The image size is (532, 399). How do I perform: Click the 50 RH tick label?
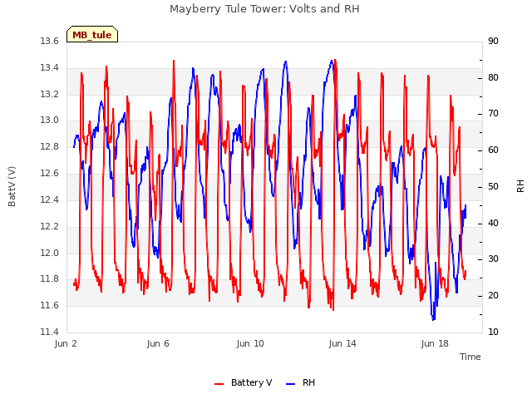[493, 186]
